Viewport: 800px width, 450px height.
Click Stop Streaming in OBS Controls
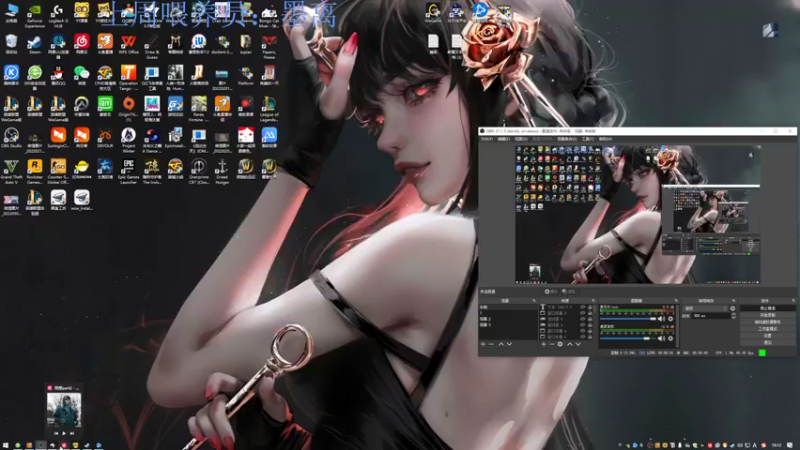click(x=768, y=308)
